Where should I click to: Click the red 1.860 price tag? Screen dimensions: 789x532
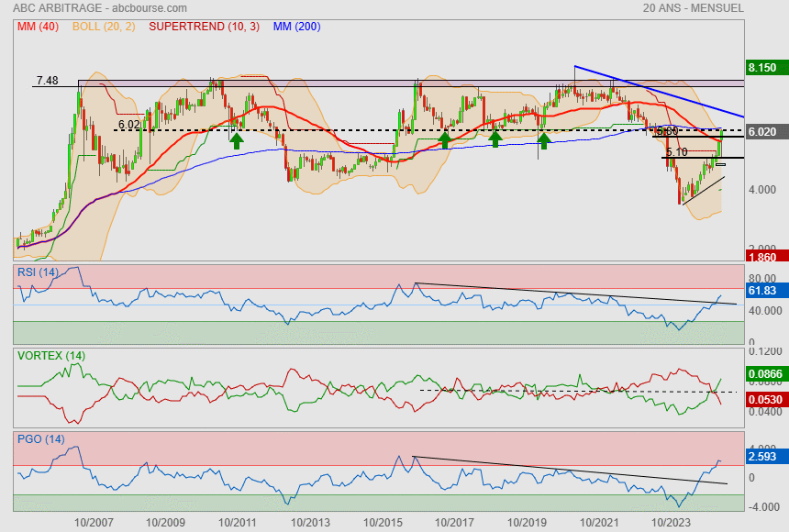762,259
